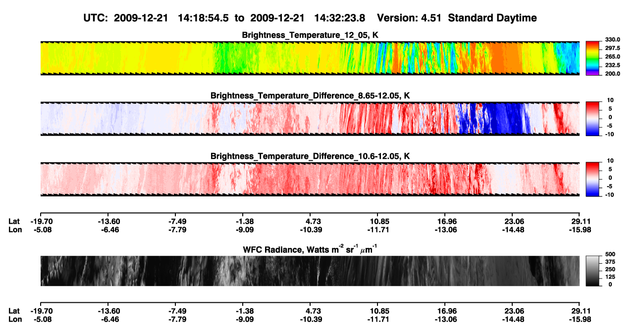Click the rainbow brightness temperature colorbar

point(592,58)
